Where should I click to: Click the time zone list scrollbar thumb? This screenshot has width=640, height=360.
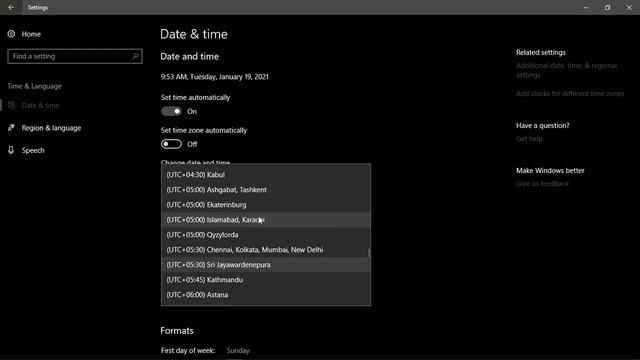(x=369, y=253)
